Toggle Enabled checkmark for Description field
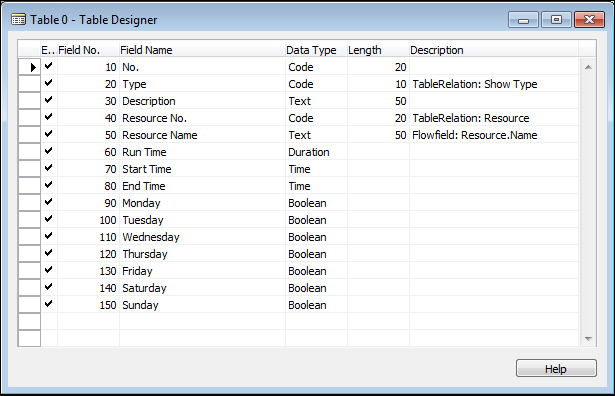The image size is (615, 396). point(49,100)
